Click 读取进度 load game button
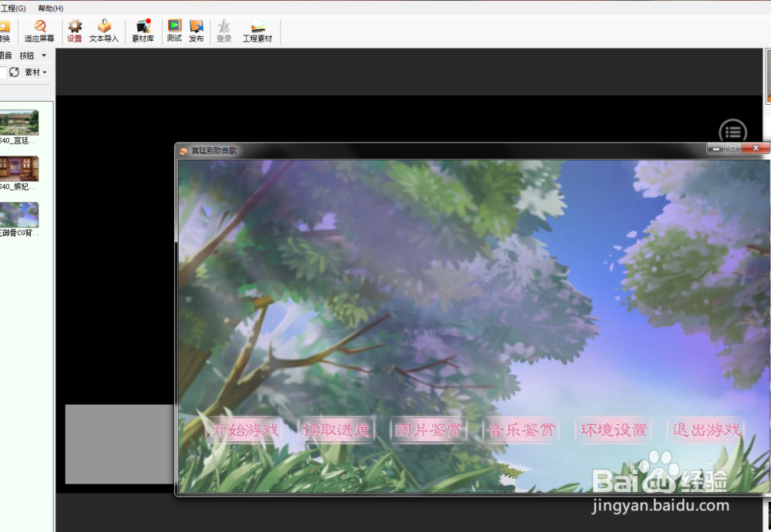This screenshot has width=771, height=532. [337, 430]
